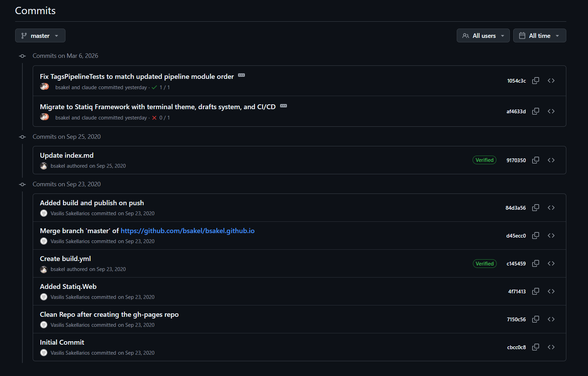This screenshot has width=588, height=376.
Task: Click the green check status on TagsPipelineTests commit
Action: 154,87
